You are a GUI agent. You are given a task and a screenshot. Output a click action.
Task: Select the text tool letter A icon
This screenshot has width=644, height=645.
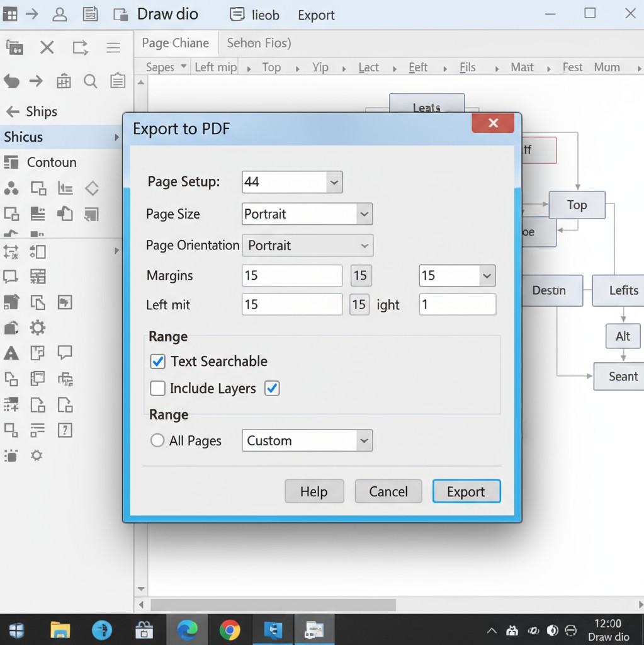coord(11,353)
